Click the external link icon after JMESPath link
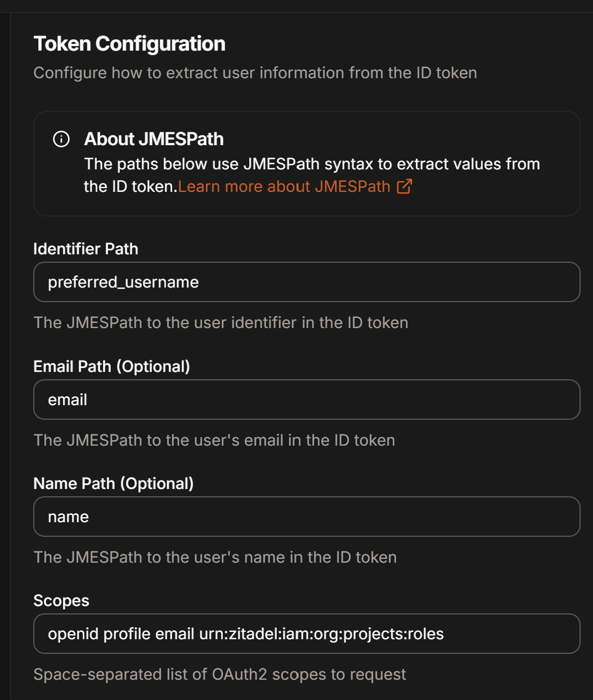Screen dimensions: 593x700 click(405, 186)
